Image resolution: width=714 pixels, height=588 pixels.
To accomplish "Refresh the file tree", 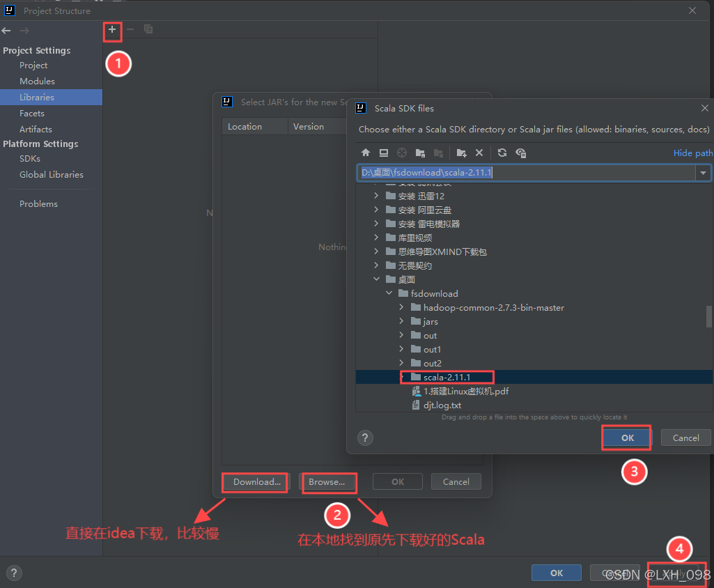I will pos(502,153).
